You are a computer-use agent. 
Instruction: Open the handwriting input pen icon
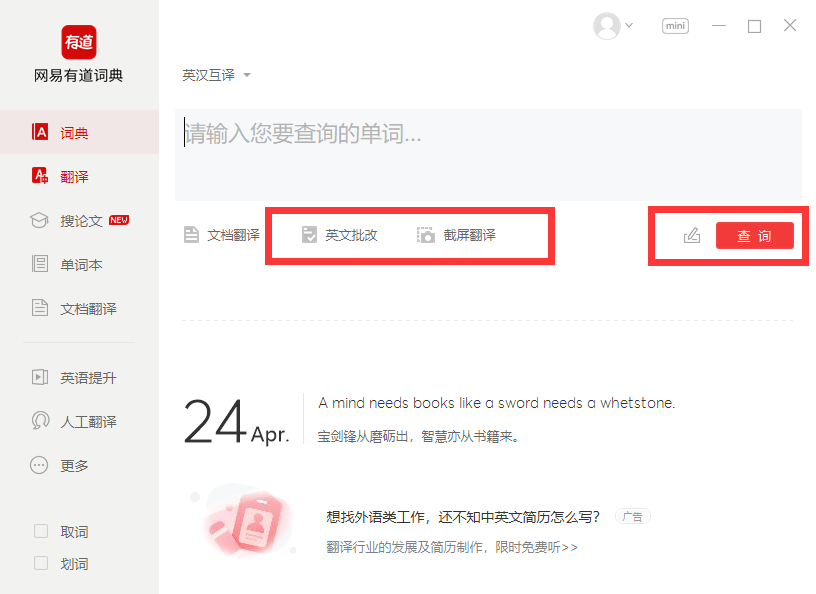pos(691,236)
